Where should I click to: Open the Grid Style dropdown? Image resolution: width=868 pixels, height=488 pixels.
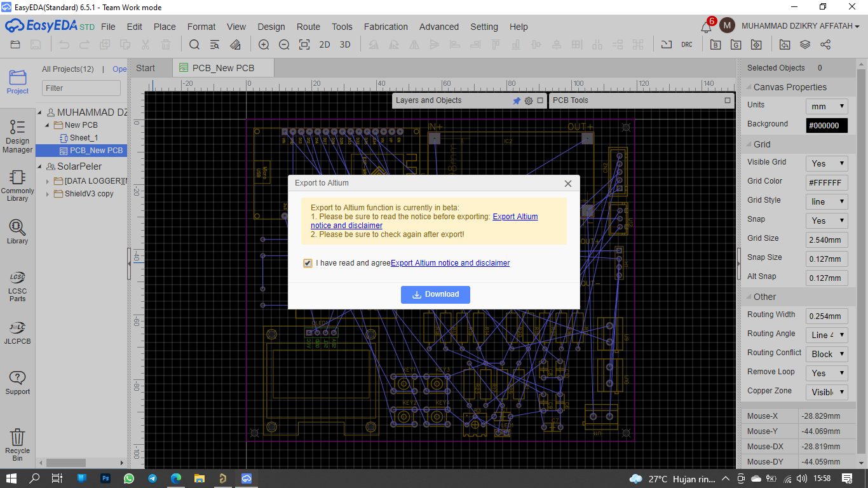pyautogui.click(x=827, y=201)
